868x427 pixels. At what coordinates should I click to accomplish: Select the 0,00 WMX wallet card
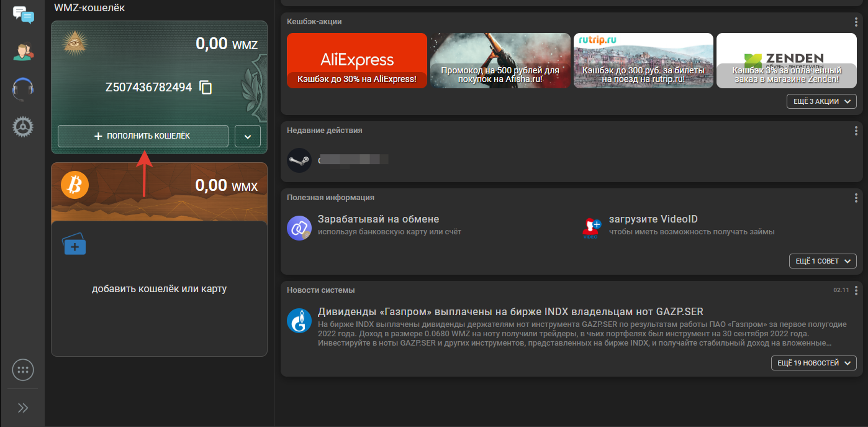tap(159, 191)
